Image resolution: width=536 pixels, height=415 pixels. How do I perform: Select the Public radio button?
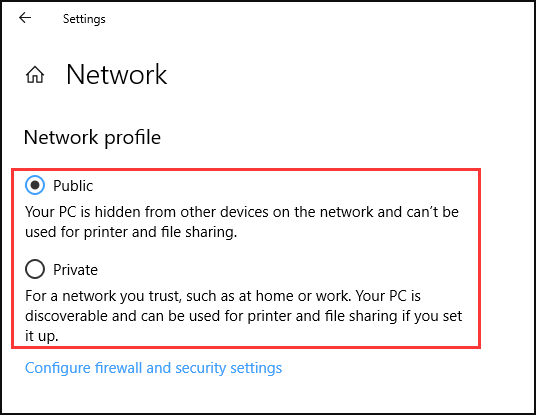[x=35, y=185]
